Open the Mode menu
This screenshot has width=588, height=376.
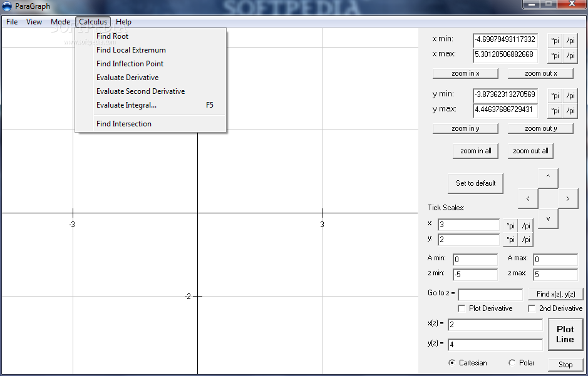[60, 22]
